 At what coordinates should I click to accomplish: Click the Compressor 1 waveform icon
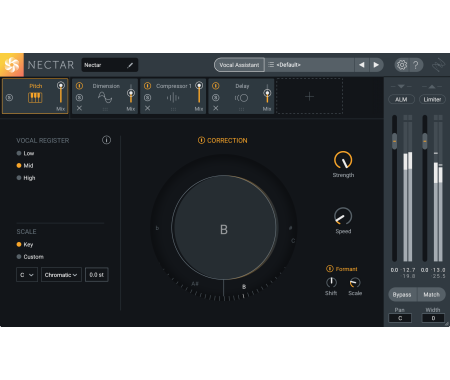(173, 98)
